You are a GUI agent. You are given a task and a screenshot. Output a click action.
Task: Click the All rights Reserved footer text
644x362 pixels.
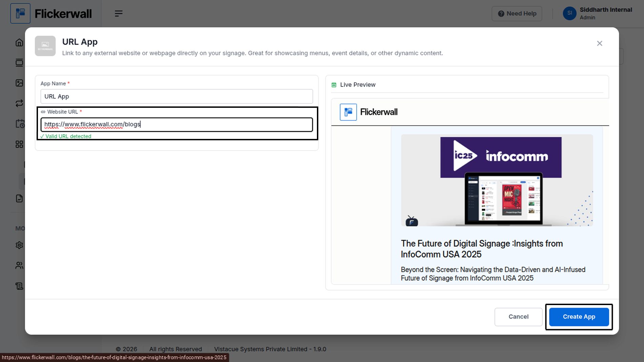pos(176,349)
